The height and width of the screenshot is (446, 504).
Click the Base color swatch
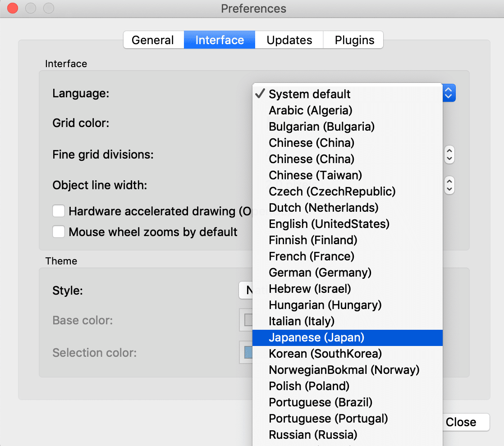247,320
